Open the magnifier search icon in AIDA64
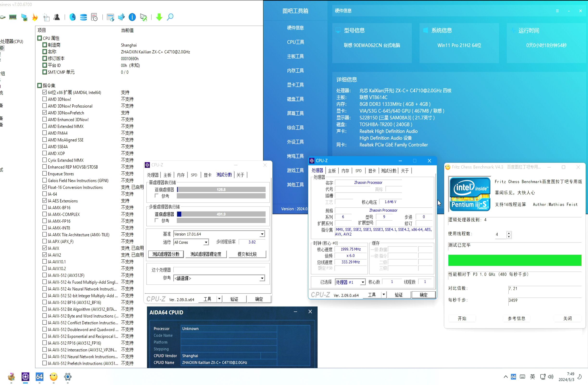The image size is (588, 385). (x=170, y=17)
